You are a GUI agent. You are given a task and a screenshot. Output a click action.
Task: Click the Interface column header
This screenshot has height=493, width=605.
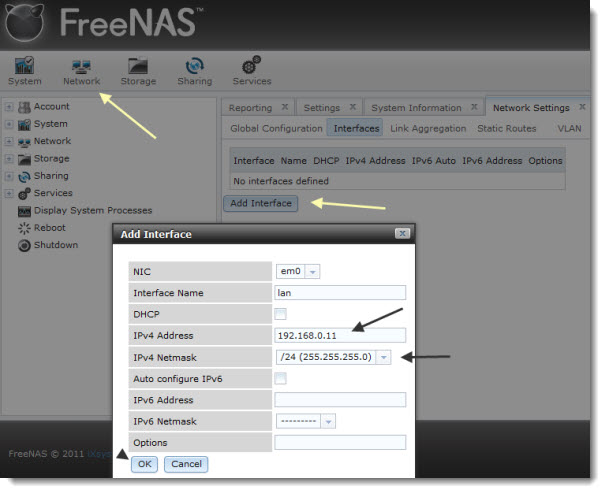click(x=254, y=161)
